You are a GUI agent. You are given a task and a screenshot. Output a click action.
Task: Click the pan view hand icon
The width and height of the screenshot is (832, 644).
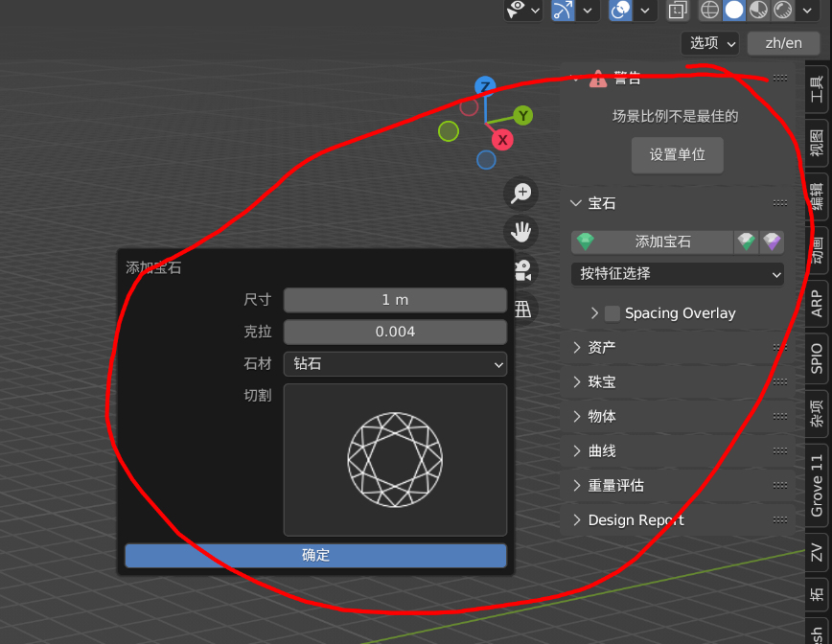click(521, 232)
